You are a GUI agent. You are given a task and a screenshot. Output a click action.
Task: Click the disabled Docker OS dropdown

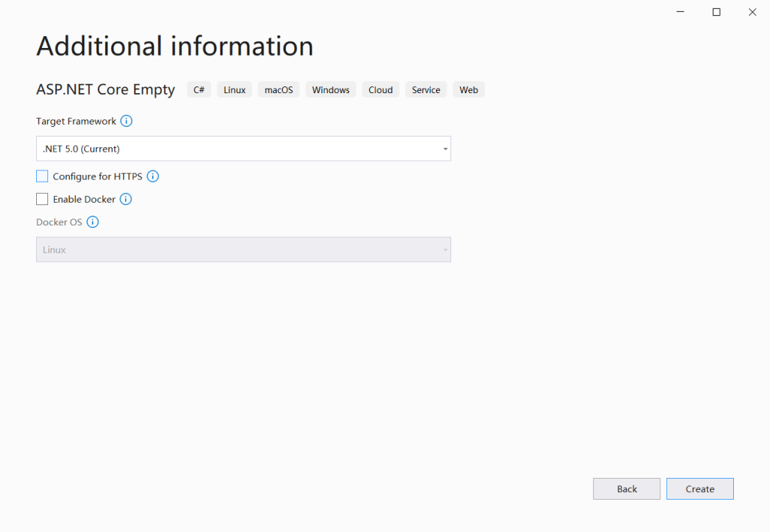point(243,249)
